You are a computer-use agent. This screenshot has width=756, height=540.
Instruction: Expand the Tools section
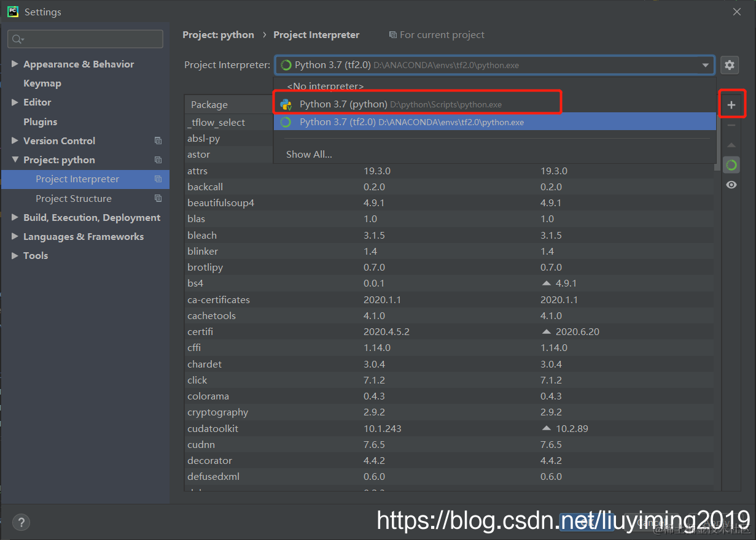point(15,255)
